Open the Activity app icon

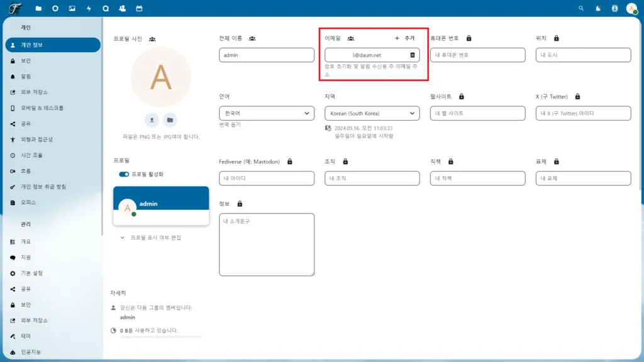pyautogui.click(x=89, y=8)
